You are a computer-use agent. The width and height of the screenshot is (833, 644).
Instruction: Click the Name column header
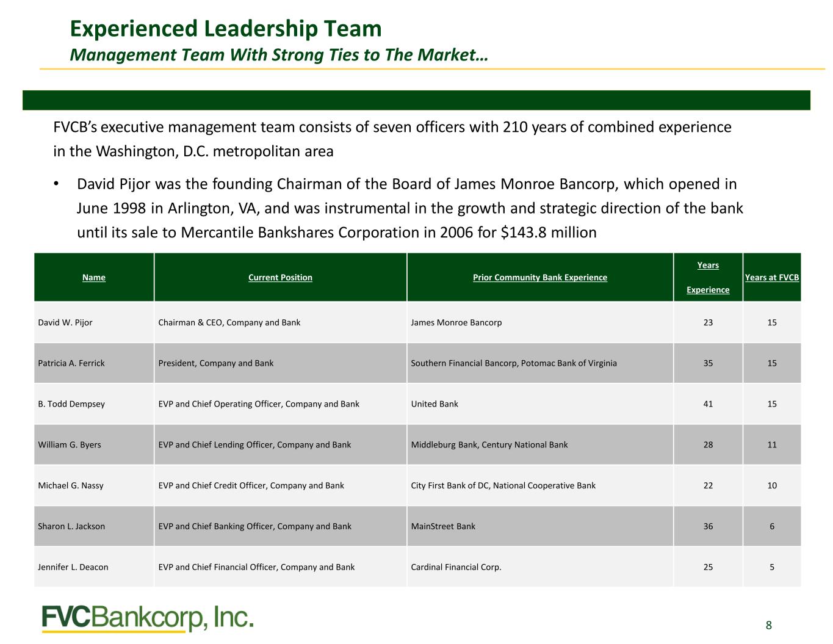[x=94, y=277]
